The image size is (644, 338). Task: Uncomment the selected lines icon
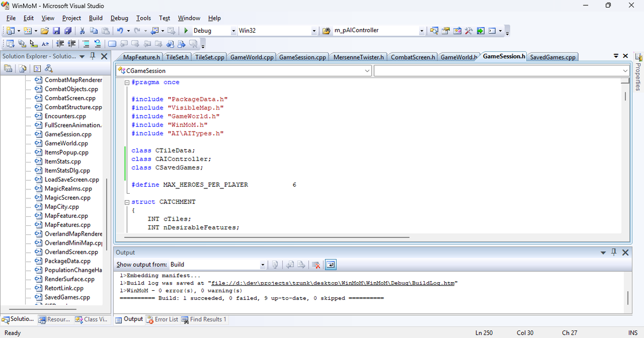coord(98,43)
